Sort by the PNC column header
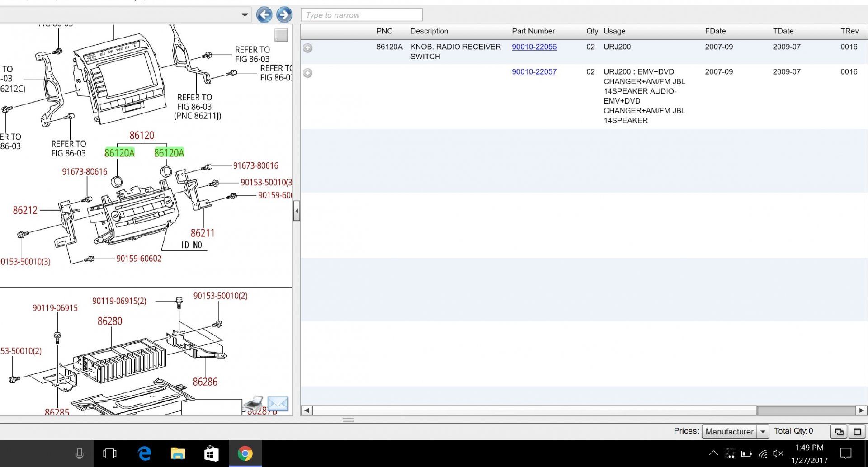The image size is (868, 467). click(x=384, y=31)
